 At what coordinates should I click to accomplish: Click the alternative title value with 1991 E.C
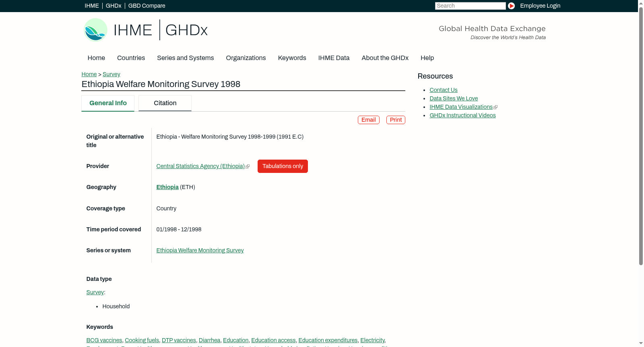point(230,137)
